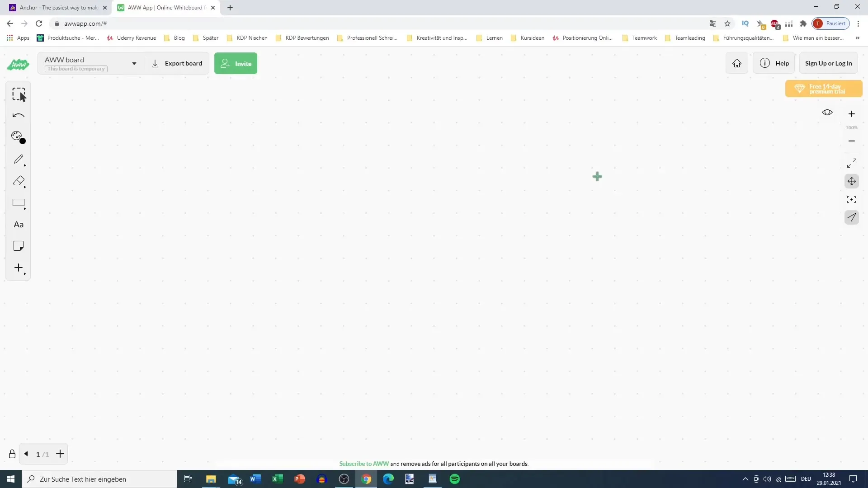The image size is (868, 488).
Task: Select the Lasso selection tool
Action: coord(18,94)
